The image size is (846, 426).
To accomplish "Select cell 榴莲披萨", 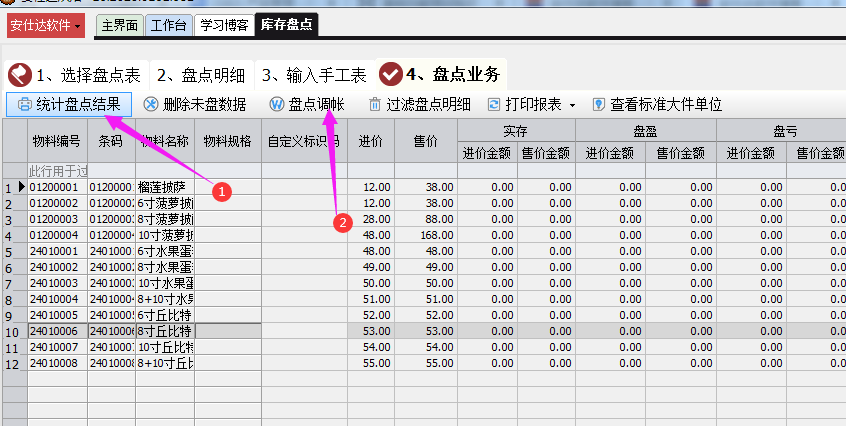I will 165,187.
